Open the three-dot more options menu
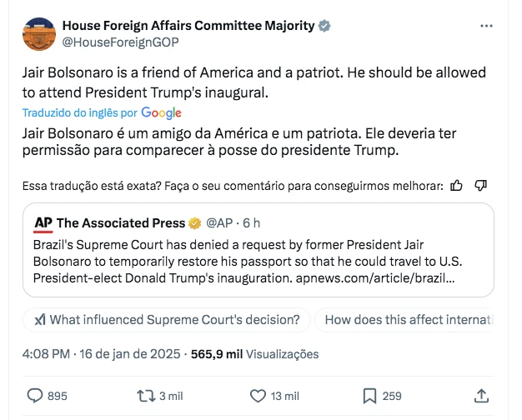The image size is (522, 420). point(486,26)
